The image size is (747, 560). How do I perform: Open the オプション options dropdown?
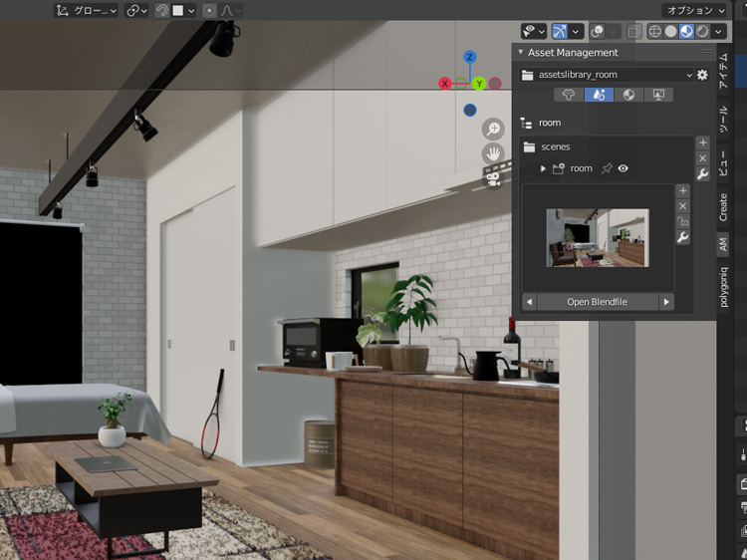click(700, 10)
